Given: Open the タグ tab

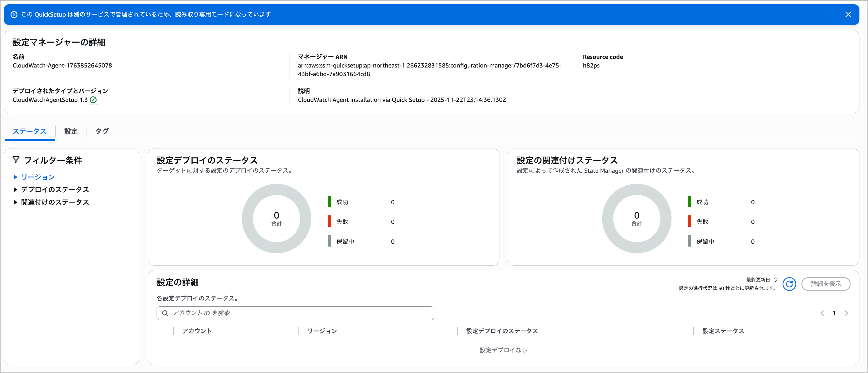Looking at the screenshot, I should 102,131.
